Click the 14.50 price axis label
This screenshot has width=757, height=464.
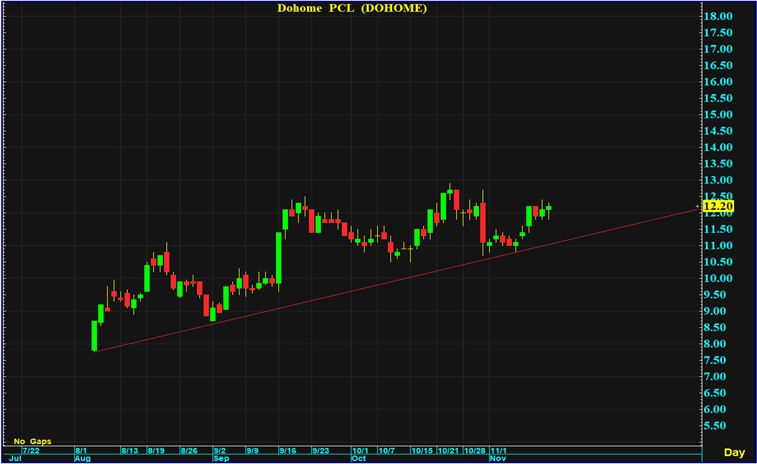pyautogui.click(x=718, y=131)
